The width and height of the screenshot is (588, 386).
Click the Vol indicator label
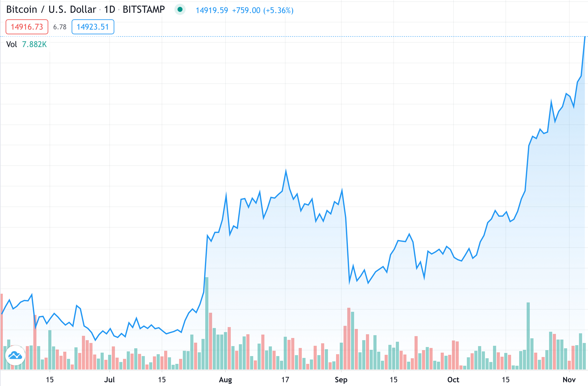click(12, 44)
